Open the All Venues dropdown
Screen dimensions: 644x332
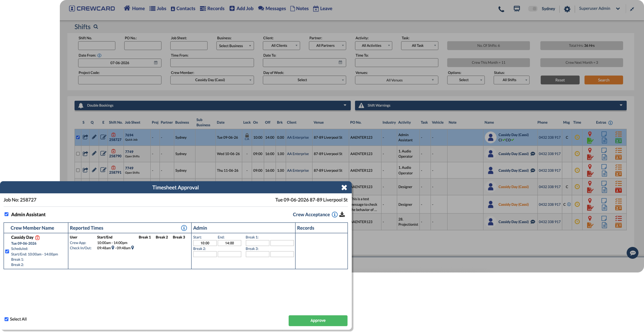point(397,80)
